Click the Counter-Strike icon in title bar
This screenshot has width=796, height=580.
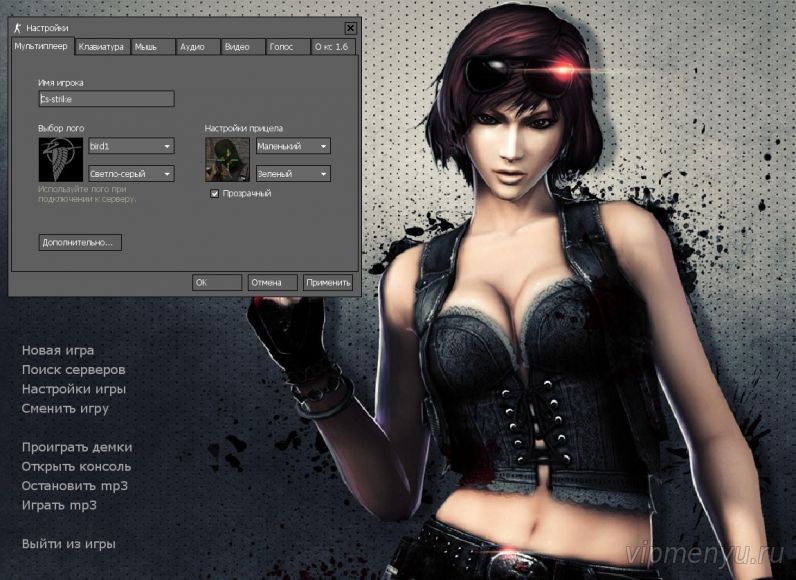coord(17,27)
